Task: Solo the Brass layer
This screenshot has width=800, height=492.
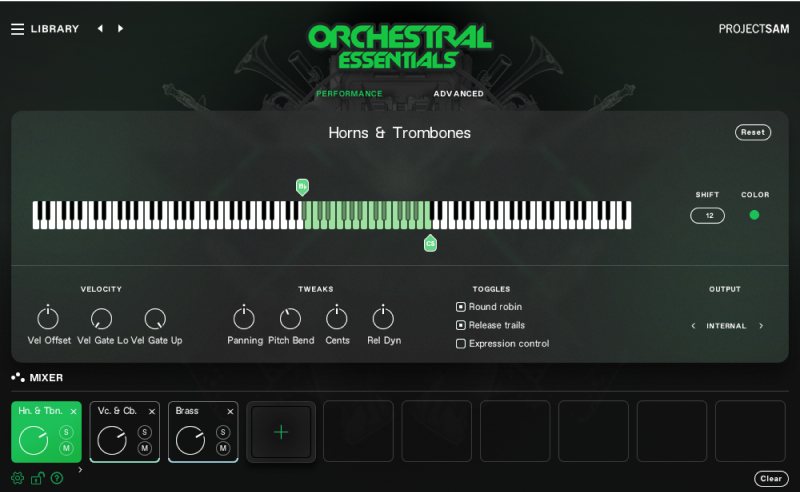Action: point(223,432)
